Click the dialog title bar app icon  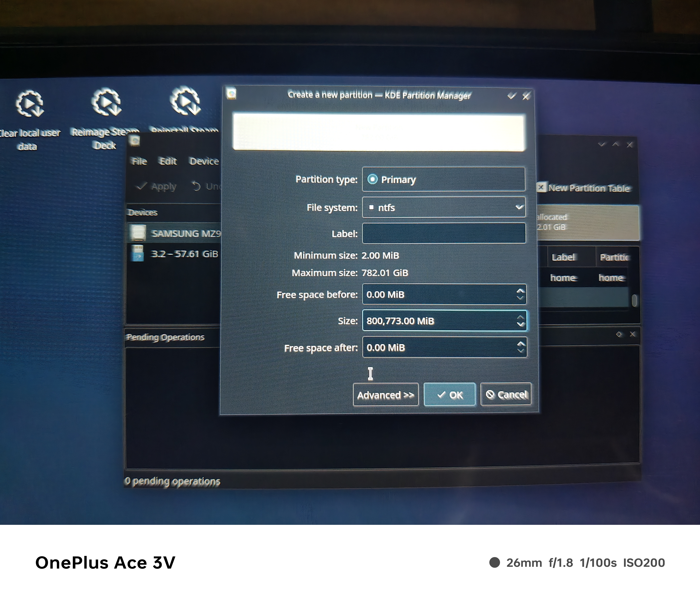pos(231,93)
